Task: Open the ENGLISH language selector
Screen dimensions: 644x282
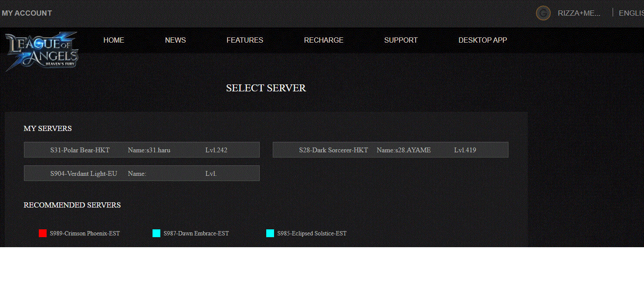Action: (630, 13)
